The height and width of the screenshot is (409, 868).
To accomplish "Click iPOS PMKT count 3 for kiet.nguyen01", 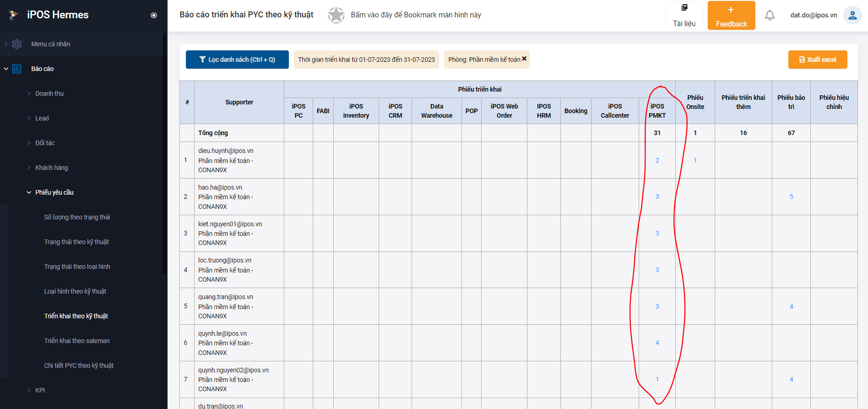I will (x=657, y=233).
